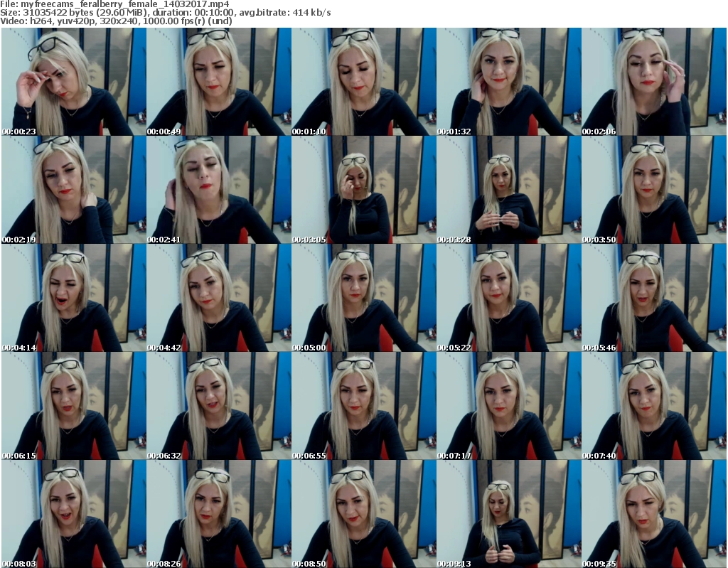Click the thumbnail stamped 00:08:26
728x568 pixels.
(x=219, y=514)
